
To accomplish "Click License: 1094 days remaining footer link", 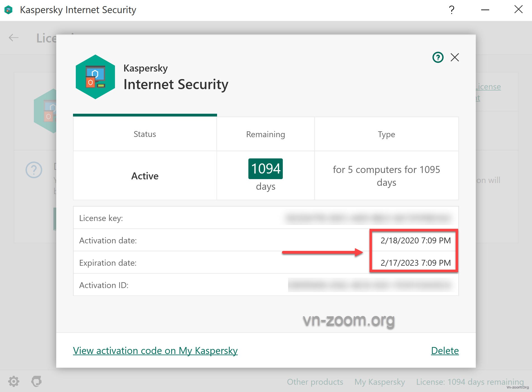I will pos(470,382).
